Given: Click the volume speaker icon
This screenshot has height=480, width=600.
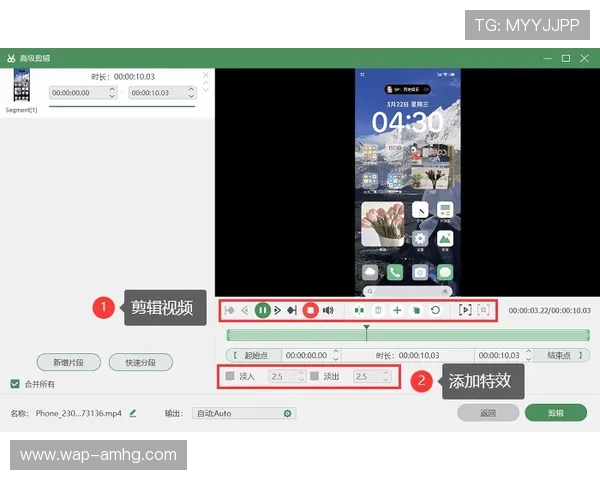Looking at the screenshot, I should 328,310.
